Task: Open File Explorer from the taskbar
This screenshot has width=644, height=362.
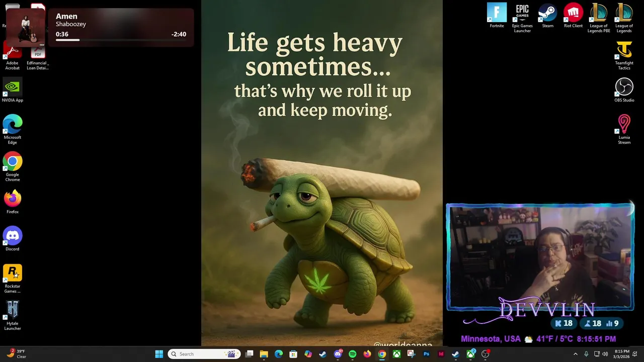Action: 264,354
